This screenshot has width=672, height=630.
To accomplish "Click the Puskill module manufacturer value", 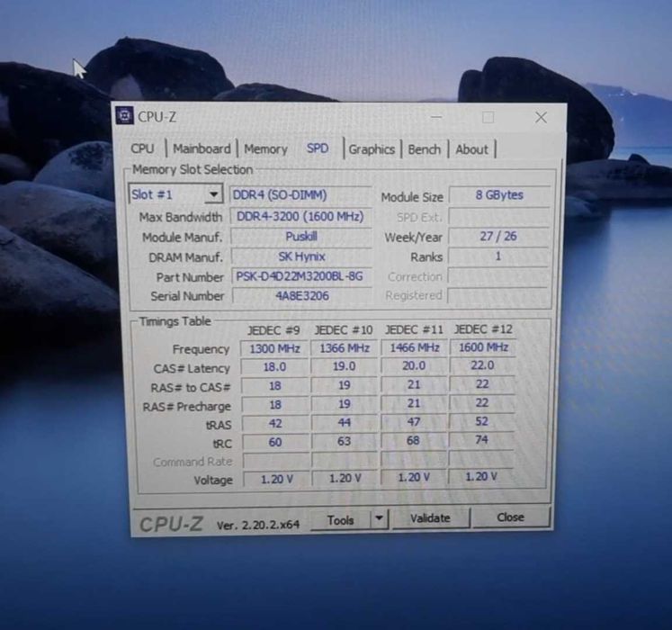I will tap(301, 237).
